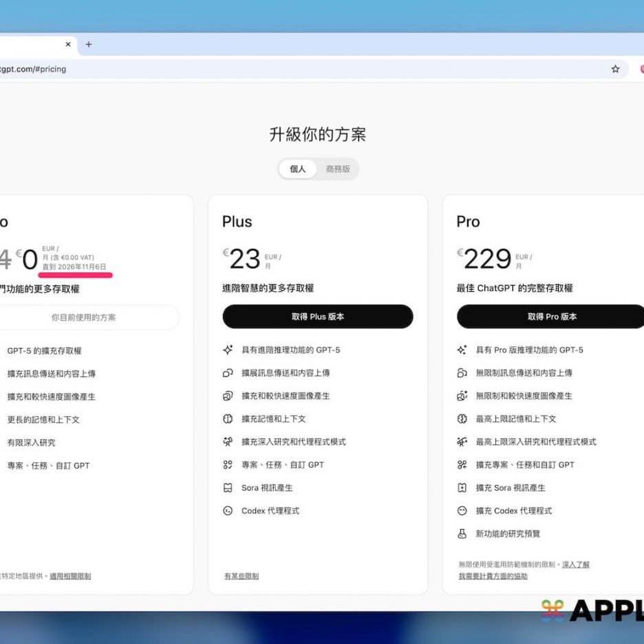Click Codex agent icon in Plus plan
The image size is (644, 644).
[x=228, y=511]
